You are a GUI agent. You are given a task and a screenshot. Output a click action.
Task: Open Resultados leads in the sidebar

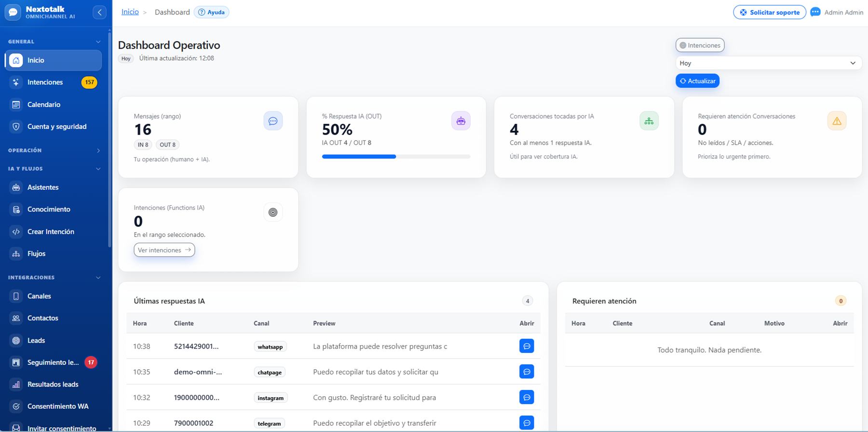coord(54,384)
